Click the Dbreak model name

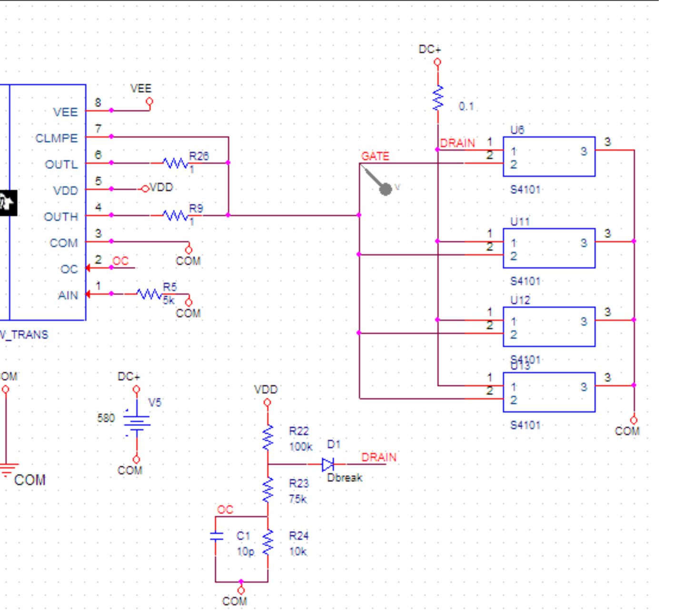pos(345,477)
